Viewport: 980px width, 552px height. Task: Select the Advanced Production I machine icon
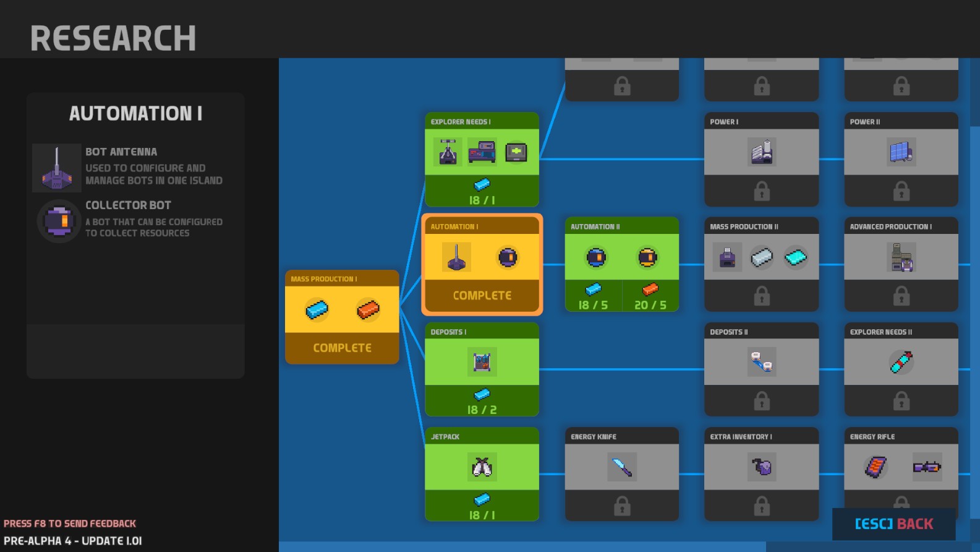(901, 257)
